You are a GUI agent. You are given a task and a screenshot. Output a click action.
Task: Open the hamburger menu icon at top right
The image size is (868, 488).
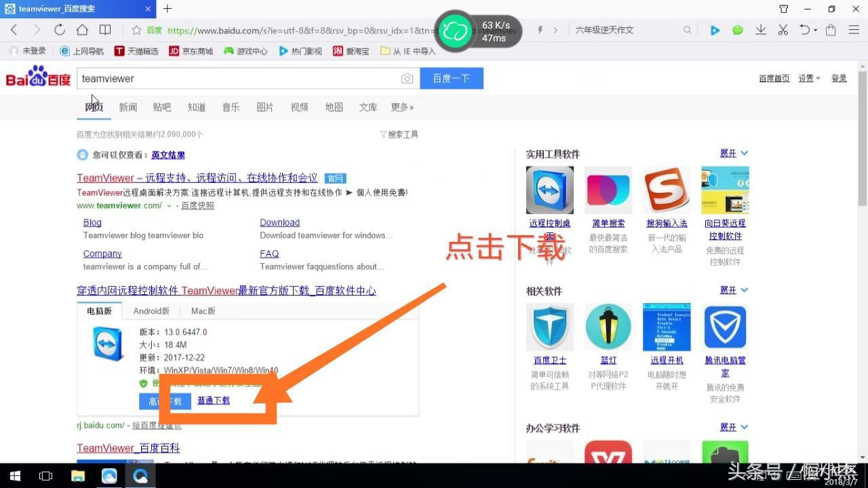point(854,29)
